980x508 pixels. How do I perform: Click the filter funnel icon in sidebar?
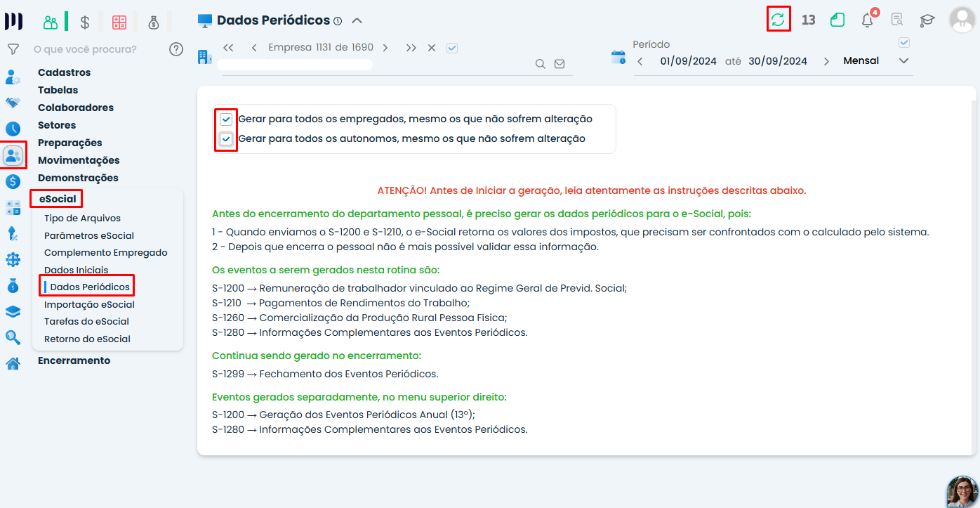pyautogui.click(x=13, y=49)
